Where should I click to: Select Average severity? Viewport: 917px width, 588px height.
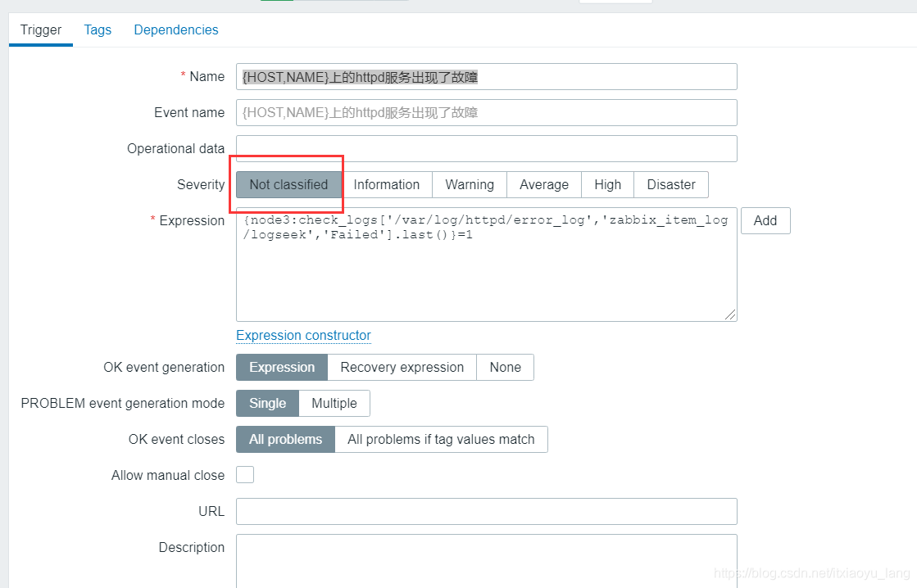(x=544, y=185)
